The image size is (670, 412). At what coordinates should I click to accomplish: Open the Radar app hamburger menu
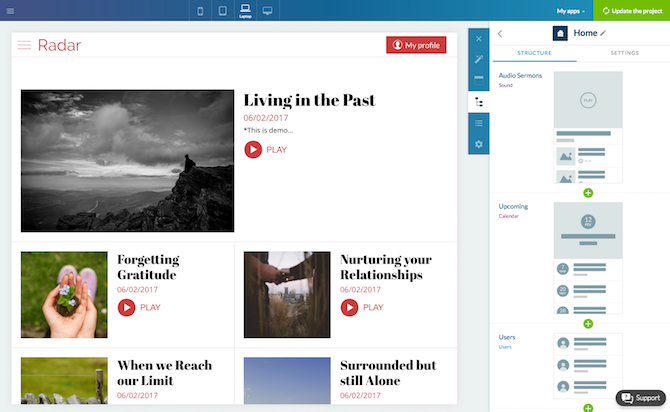coord(25,45)
